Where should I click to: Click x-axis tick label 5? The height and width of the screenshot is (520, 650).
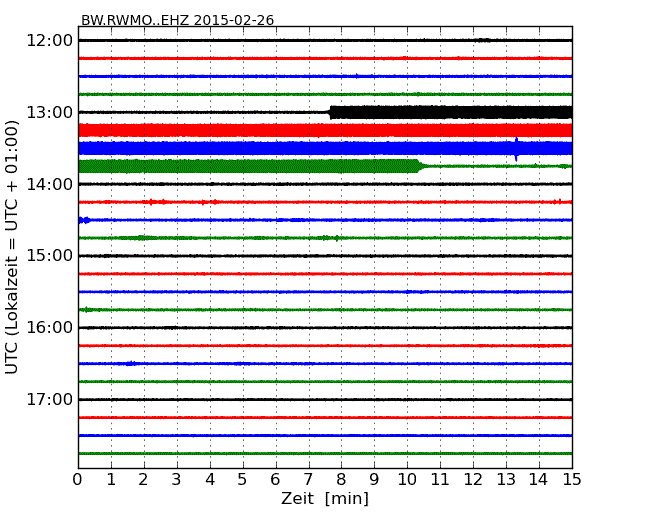tap(243, 480)
